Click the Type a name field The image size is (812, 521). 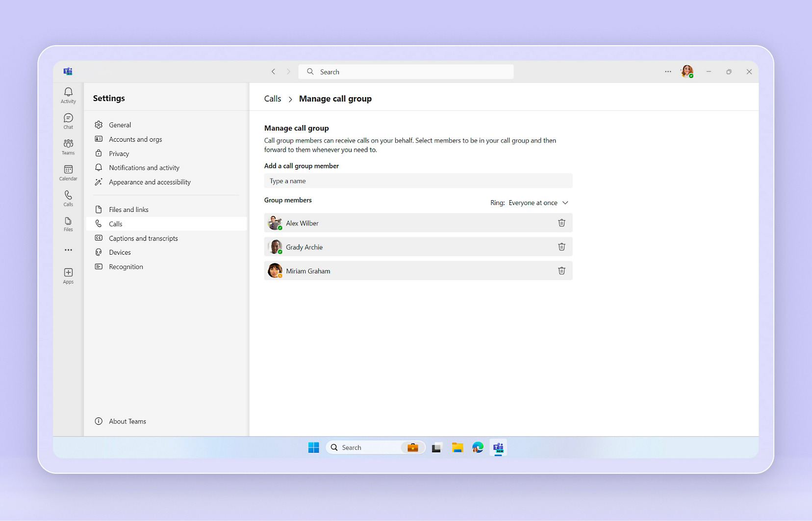pyautogui.click(x=418, y=181)
